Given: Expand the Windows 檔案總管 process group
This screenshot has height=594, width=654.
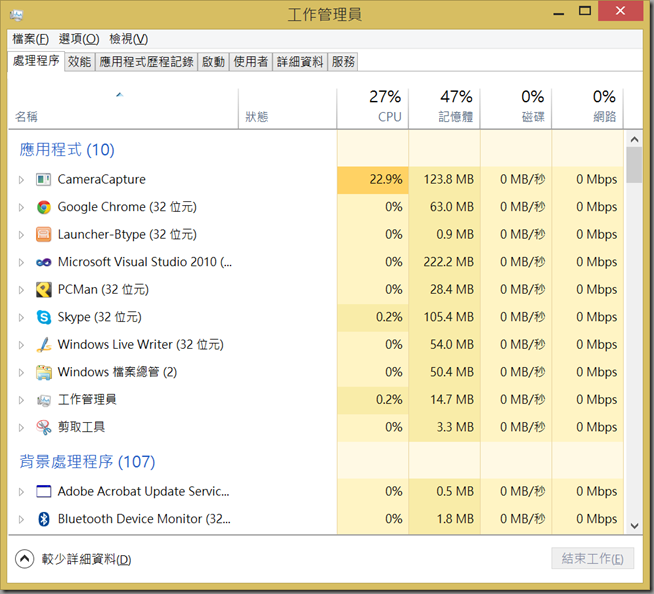Looking at the screenshot, I should click(x=21, y=373).
